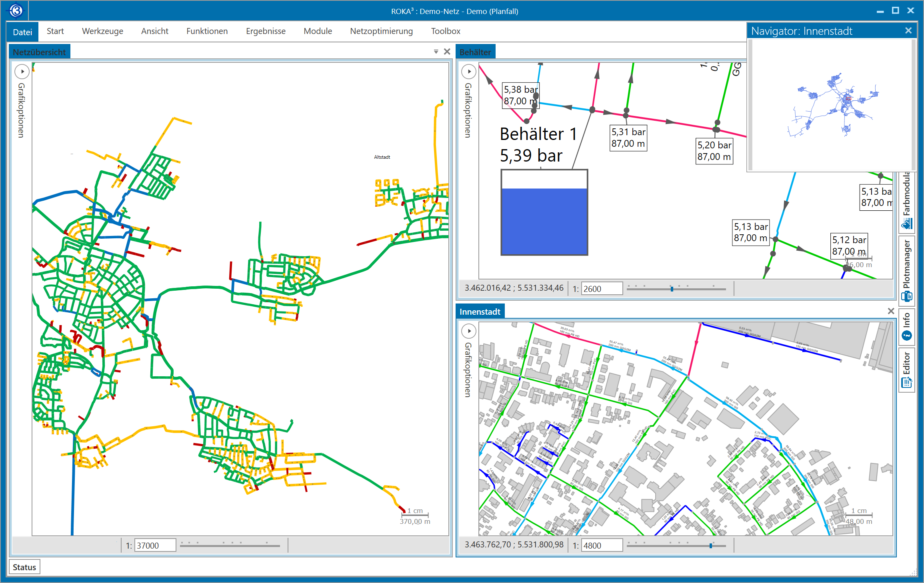
Task: Open the Editor side panel icon
Action: pos(906,383)
